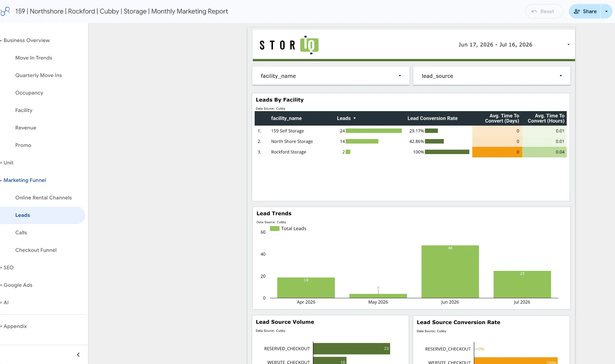The width and height of the screenshot is (615, 364).
Task: Go to the Facility page
Action: click(x=24, y=110)
